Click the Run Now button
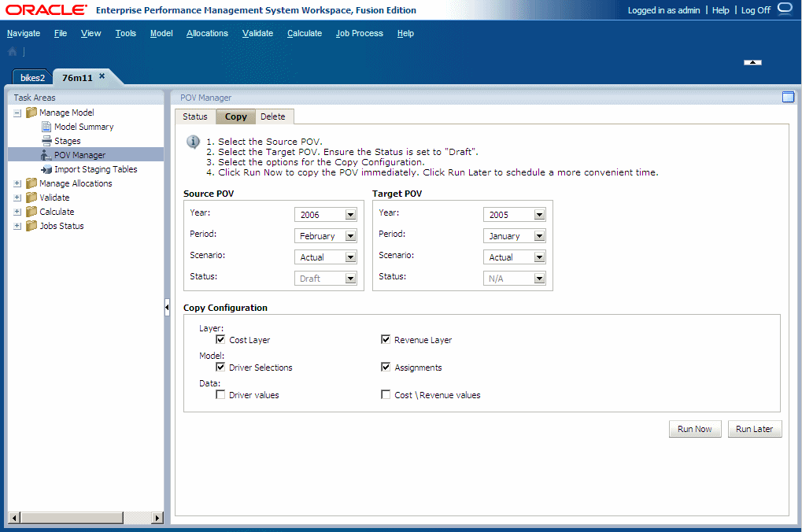Screen dimensions: 802x532 click(x=693, y=428)
